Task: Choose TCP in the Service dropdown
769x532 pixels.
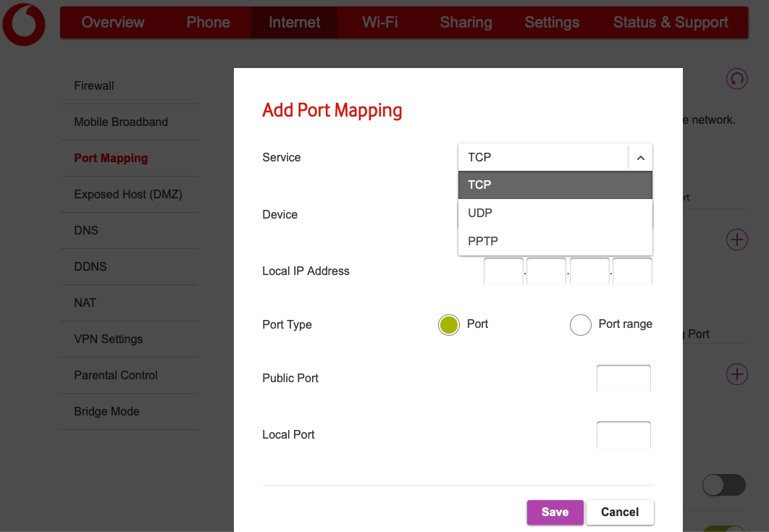Action: click(x=555, y=185)
